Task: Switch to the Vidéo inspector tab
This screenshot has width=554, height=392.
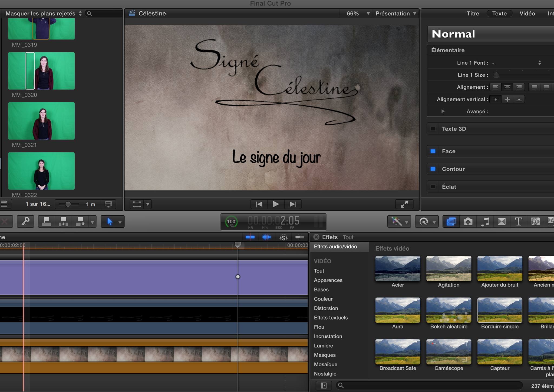Action: coord(527,14)
